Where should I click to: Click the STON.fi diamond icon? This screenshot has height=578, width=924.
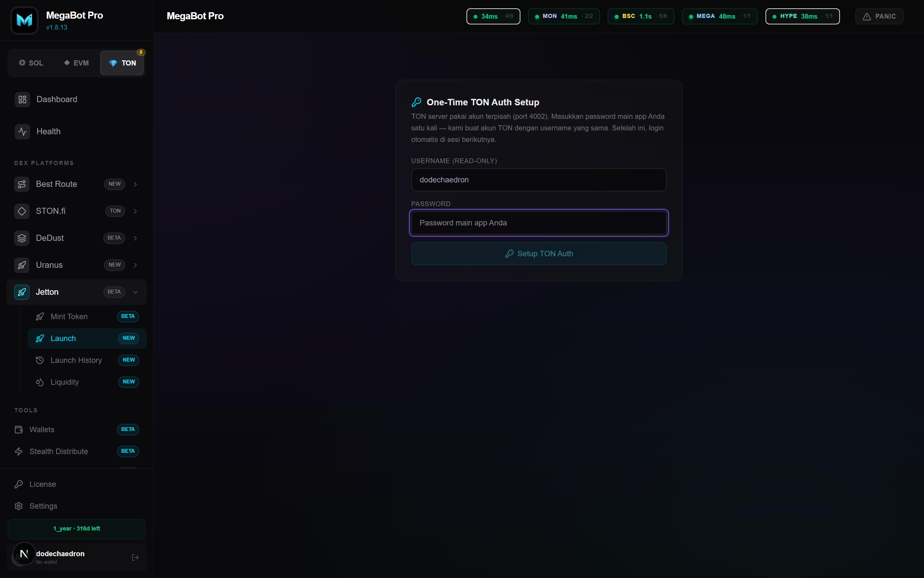[22, 211]
